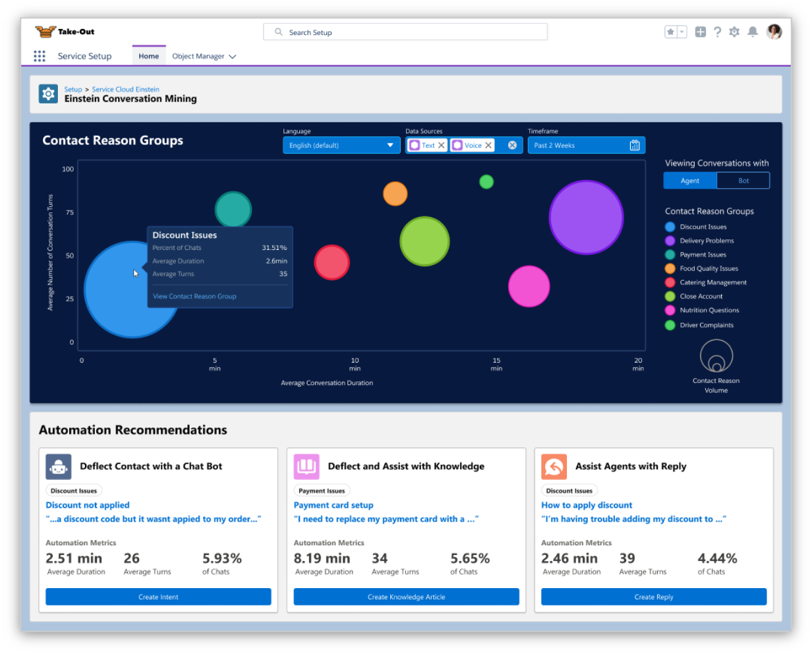Open the App Launcher grid icon

40,56
